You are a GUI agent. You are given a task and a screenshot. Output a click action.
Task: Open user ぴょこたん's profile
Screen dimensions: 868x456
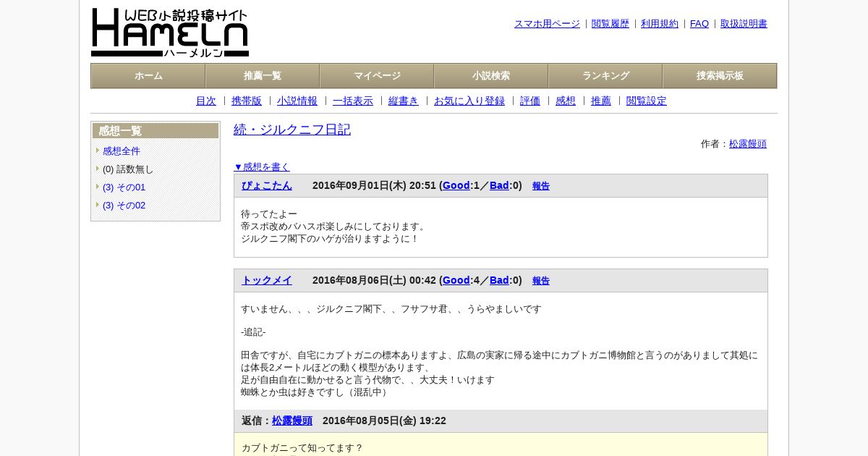(x=267, y=186)
